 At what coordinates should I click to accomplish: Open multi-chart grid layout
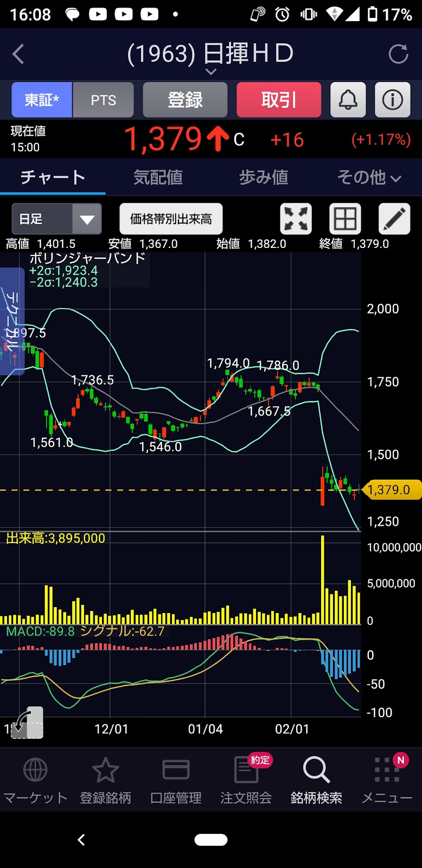345,219
